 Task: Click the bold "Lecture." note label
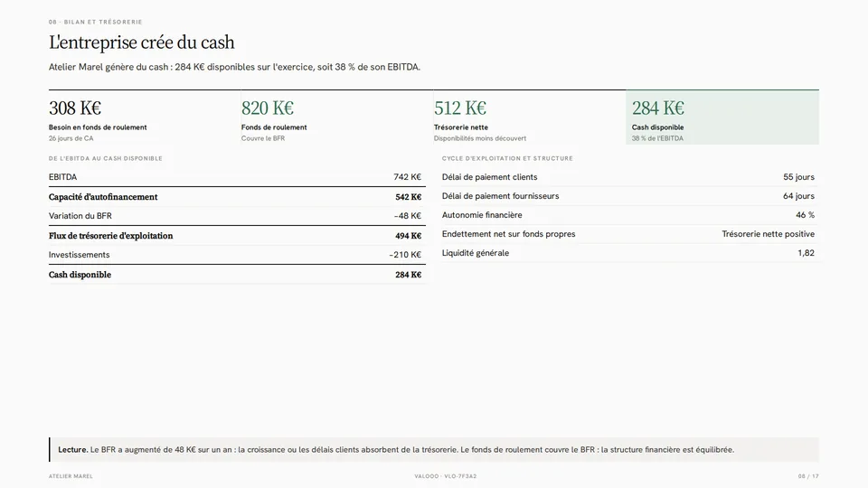(73, 450)
